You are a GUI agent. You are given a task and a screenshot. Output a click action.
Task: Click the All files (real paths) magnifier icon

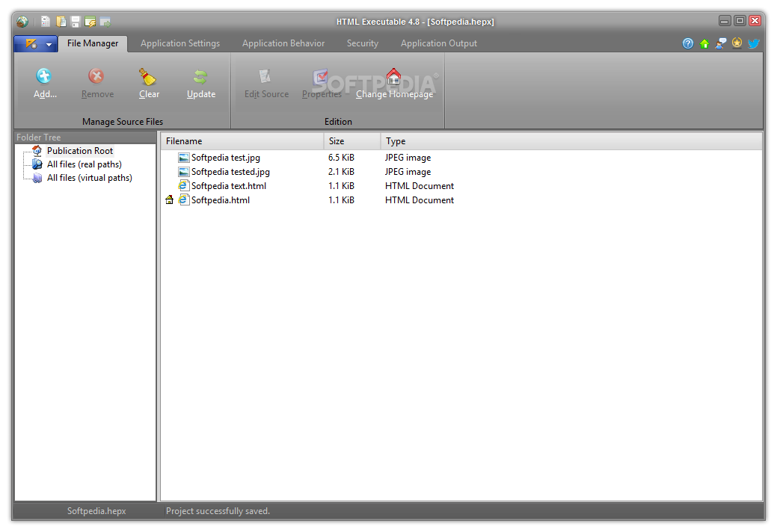tap(37, 164)
